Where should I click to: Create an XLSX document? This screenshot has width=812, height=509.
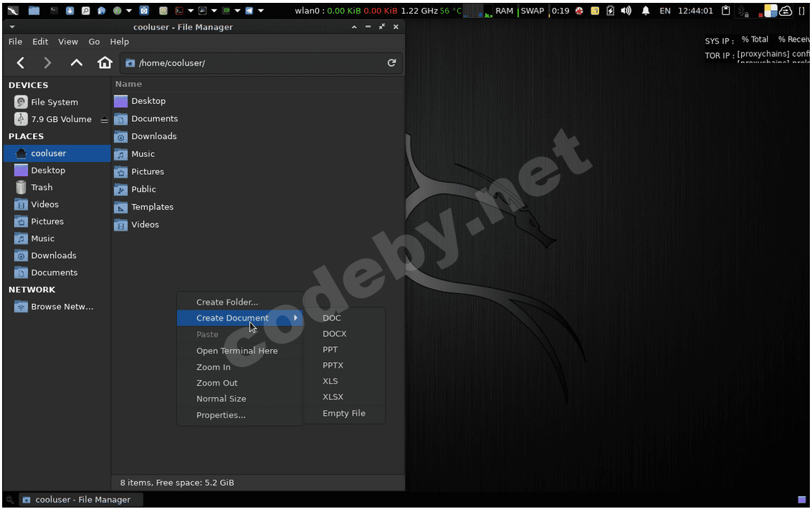pos(345,396)
